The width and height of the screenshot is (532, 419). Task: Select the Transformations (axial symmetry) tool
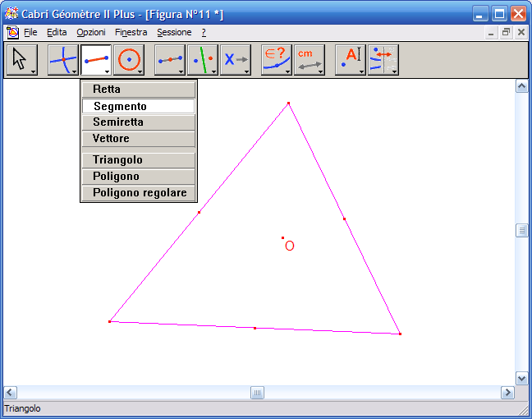tap(203, 60)
